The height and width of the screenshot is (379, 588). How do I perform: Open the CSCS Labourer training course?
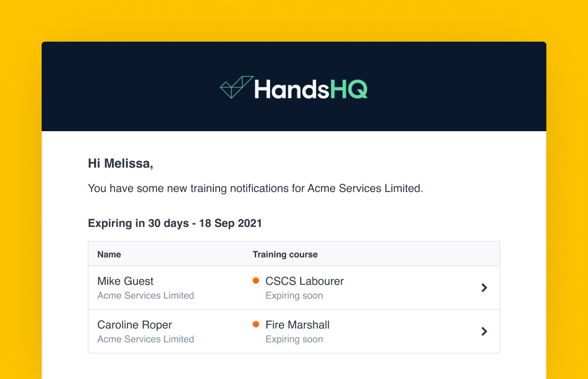(x=304, y=282)
